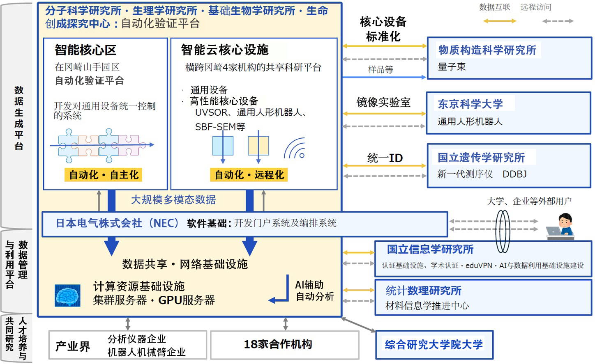The height and width of the screenshot is (364, 595).
Task: Click the external user with laptop icon
Action: tap(561, 226)
